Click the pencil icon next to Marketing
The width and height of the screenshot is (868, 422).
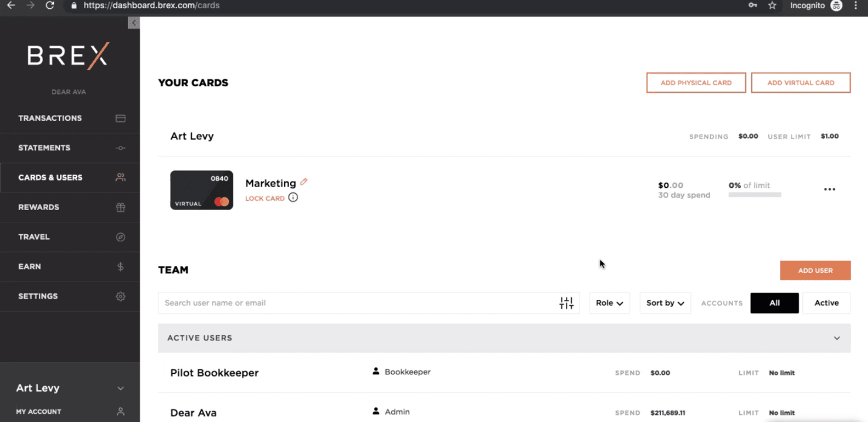[x=304, y=182]
